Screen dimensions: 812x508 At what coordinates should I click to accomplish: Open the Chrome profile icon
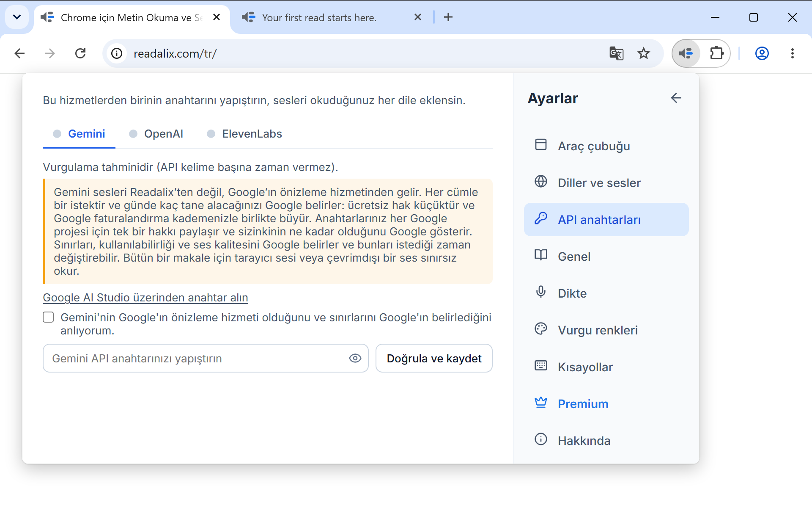click(762, 54)
